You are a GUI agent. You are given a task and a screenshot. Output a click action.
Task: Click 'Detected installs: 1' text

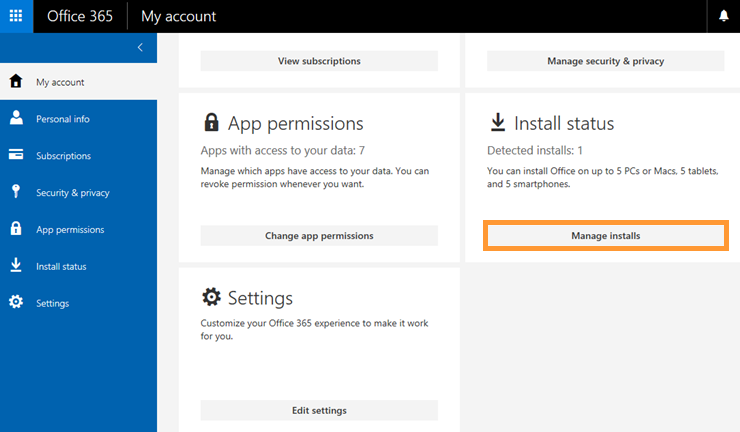tap(535, 151)
